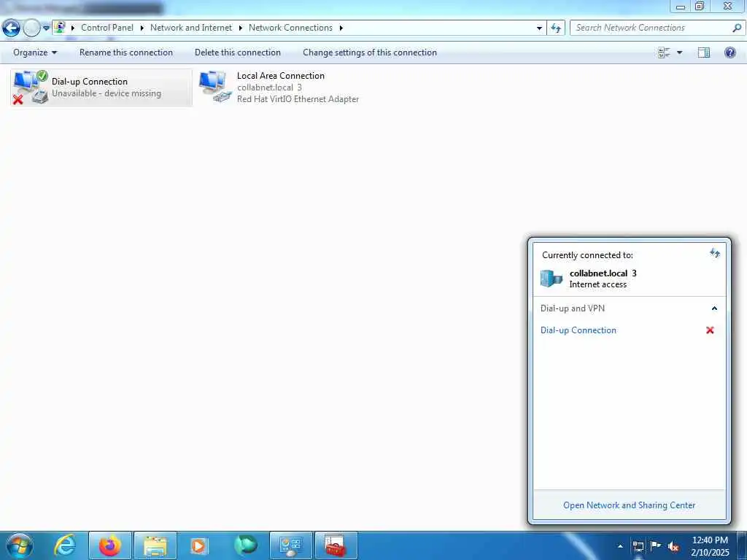This screenshot has width=747, height=560.
Task: Show hidden system tray icons
Action: click(x=620, y=546)
